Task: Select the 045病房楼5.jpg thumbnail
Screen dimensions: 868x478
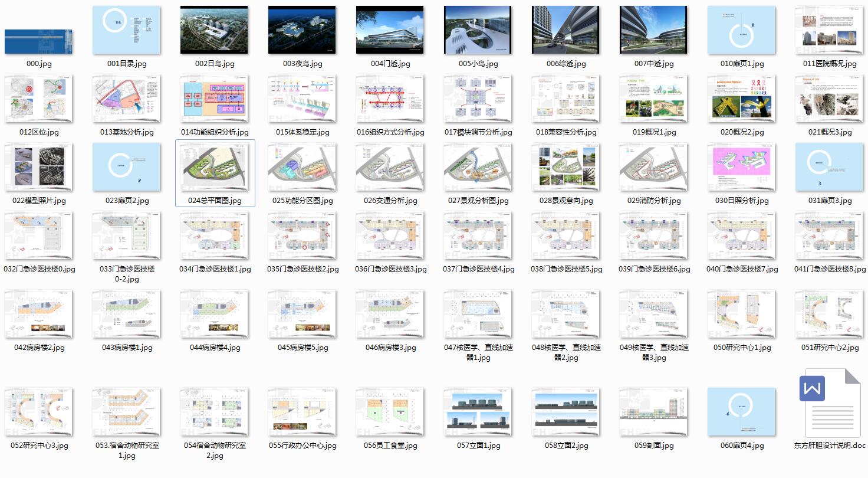Action: 303,314
